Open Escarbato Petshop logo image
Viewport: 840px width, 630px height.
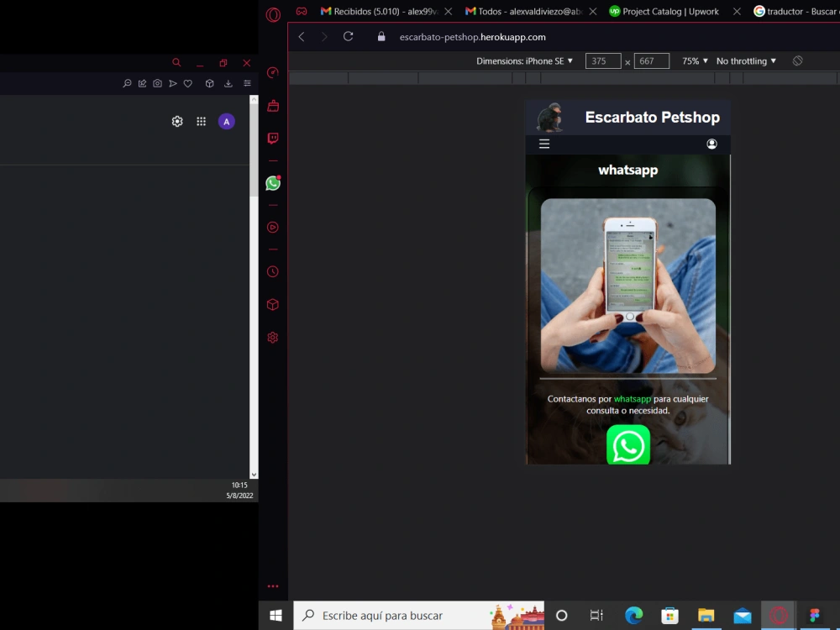[x=550, y=117]
